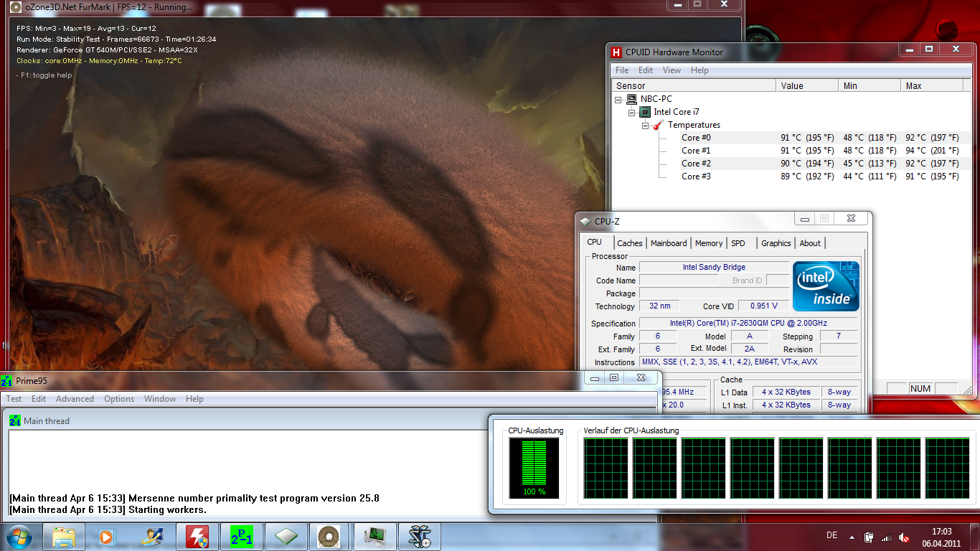Click the wireless network signal tray icon
The width and height of the screenshot is (980, 551).
pyautogui.click(x=887, y=537)
